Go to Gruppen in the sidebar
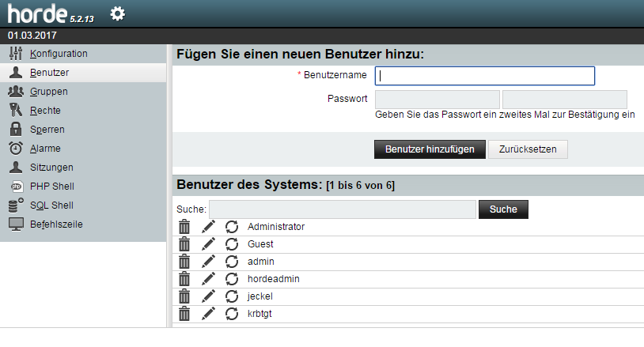This screenshot has height=347, width=644. [49, 92]
